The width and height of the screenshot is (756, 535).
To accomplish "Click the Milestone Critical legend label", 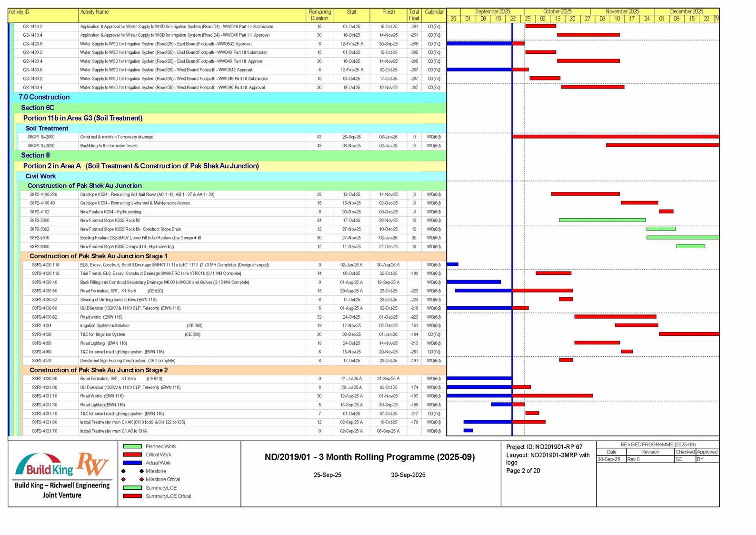I will click(162, 480).
